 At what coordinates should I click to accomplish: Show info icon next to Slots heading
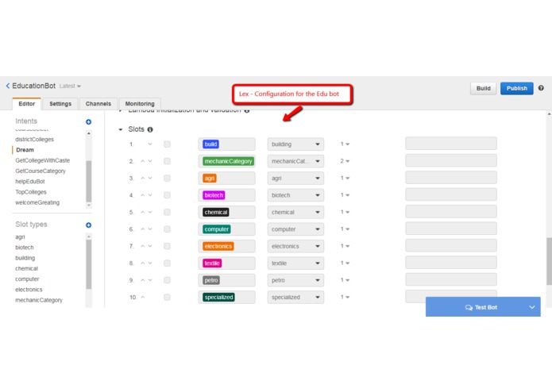click(x=150, y=129)
